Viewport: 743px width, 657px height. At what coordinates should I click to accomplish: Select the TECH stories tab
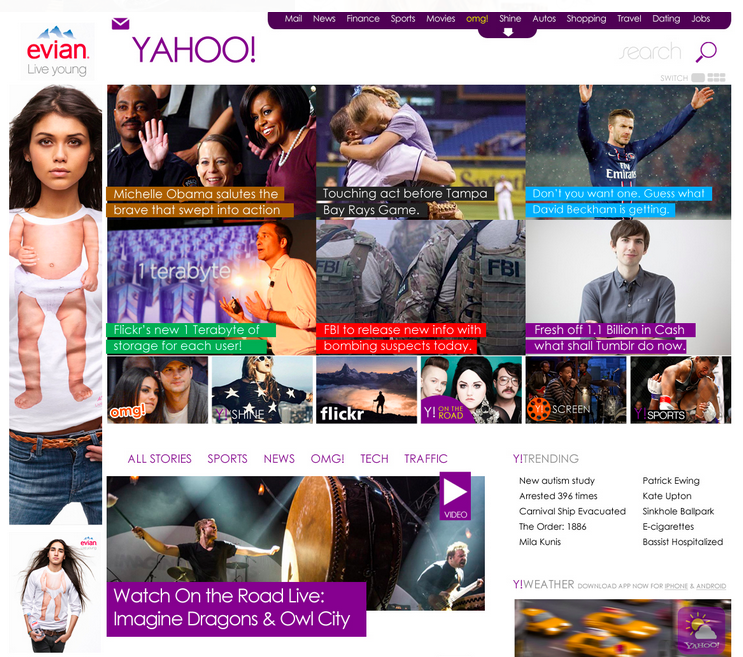(374, 459)
